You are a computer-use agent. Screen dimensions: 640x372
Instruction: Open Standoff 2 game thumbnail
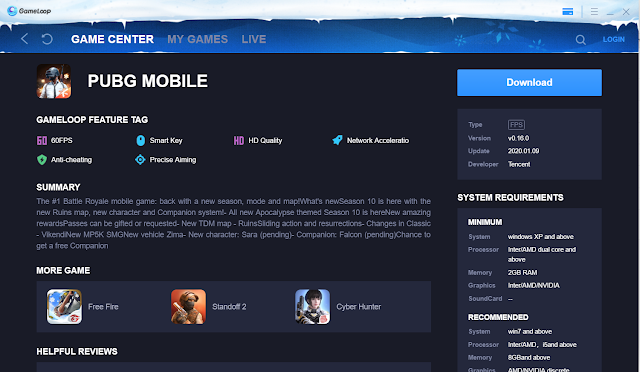click(188, 307)
